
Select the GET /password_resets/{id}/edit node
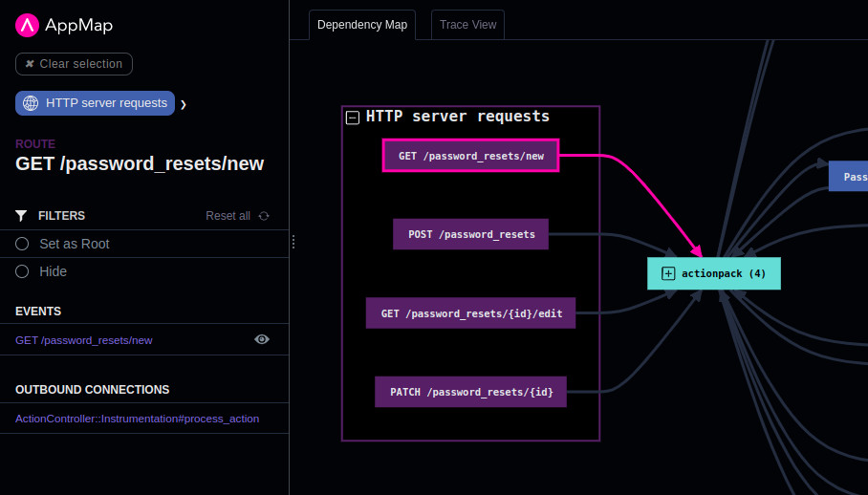[x=470, y=313]
